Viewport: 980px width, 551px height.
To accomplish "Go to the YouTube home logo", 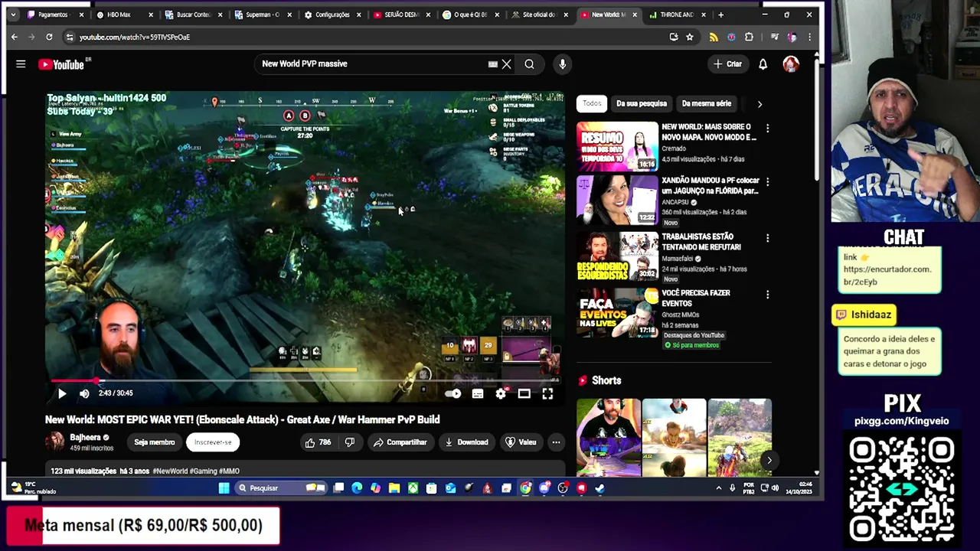I will coord(61,64).
